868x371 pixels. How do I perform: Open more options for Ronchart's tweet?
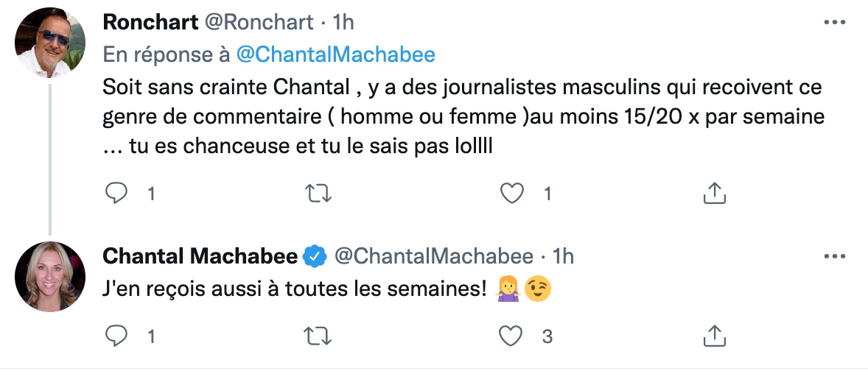pyautogui.click(x=833, y=23)
